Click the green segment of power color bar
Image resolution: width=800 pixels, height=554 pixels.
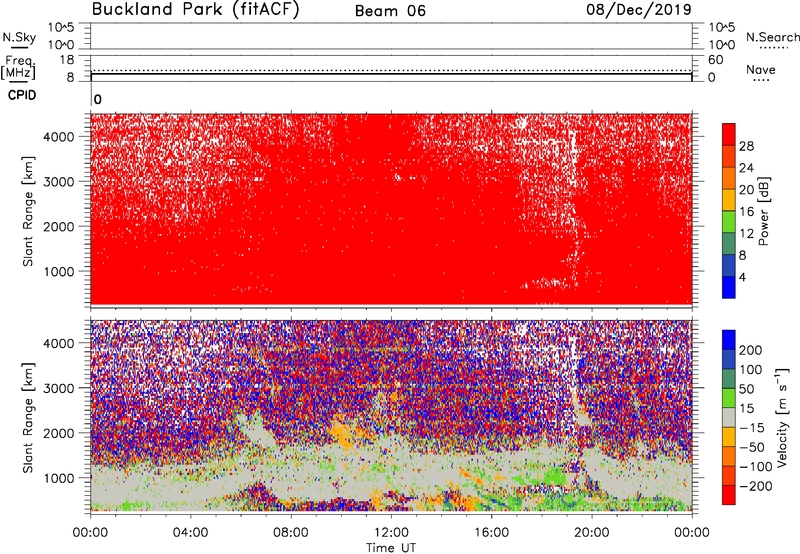click(x=729, y=222)
